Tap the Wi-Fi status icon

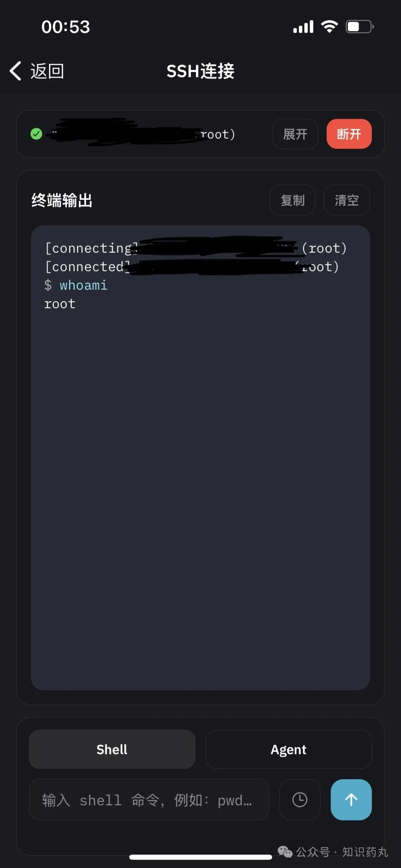click(329, 27)
